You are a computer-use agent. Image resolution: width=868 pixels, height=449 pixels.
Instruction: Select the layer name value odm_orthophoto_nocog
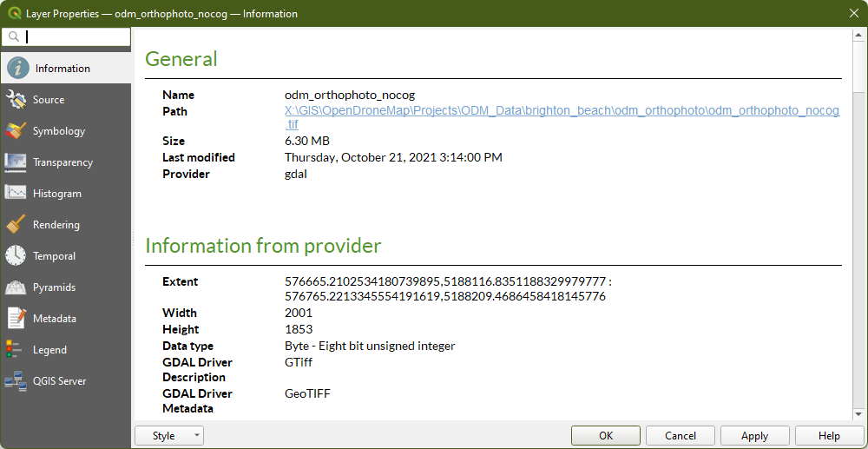350,96
